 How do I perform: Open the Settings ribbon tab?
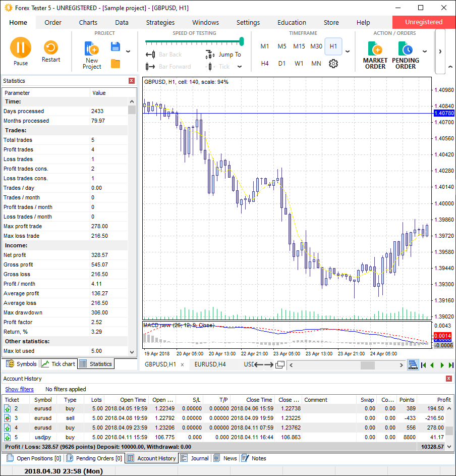tap(248, 23)
